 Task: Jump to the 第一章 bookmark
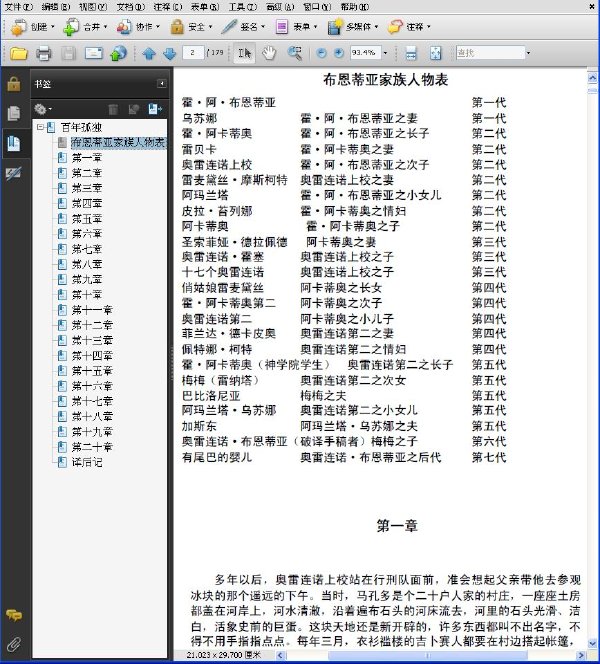click(86, 158)
